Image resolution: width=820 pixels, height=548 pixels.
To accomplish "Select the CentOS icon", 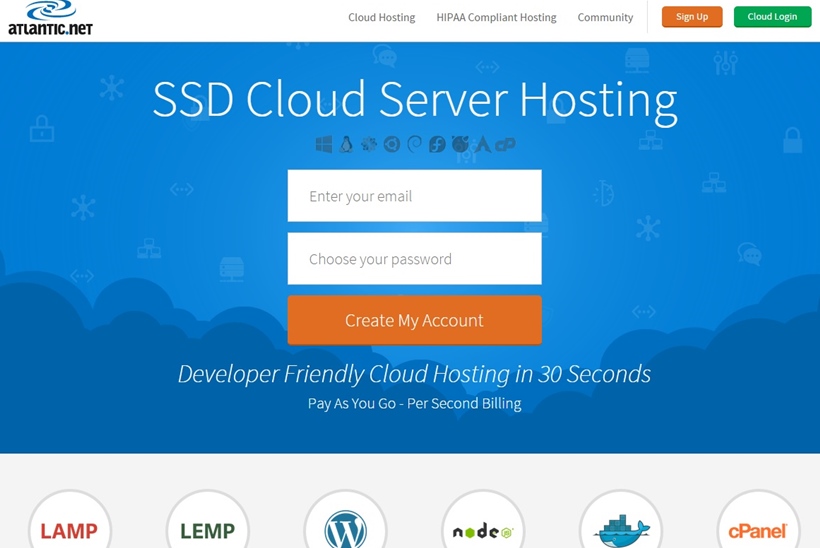I will point(369,144).
